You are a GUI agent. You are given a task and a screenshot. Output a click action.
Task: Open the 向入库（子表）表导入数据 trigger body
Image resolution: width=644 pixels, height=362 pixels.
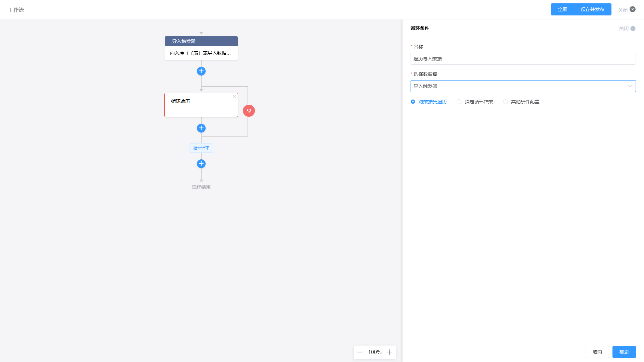(x=201, y=53)
